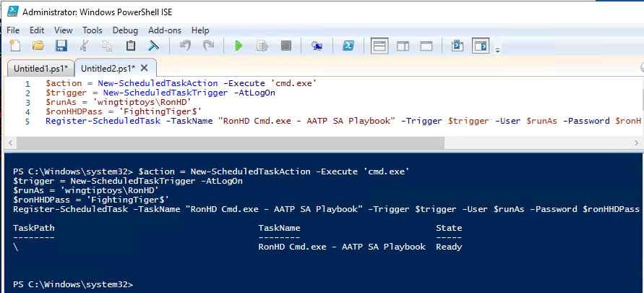This screenshot has width=644, height=293.
Task: Click the TaskName header in console output
Action: 279,228
